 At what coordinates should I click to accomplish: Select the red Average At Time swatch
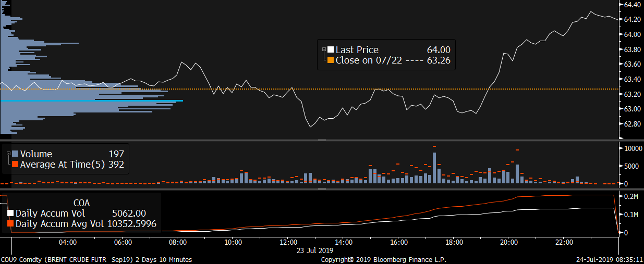[x=15, y=165]
